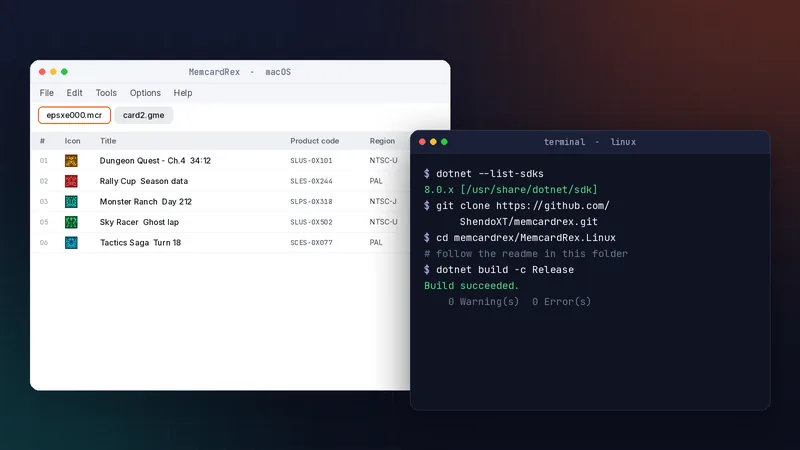
Task: Click slot number 03
Action: point(44,202)
